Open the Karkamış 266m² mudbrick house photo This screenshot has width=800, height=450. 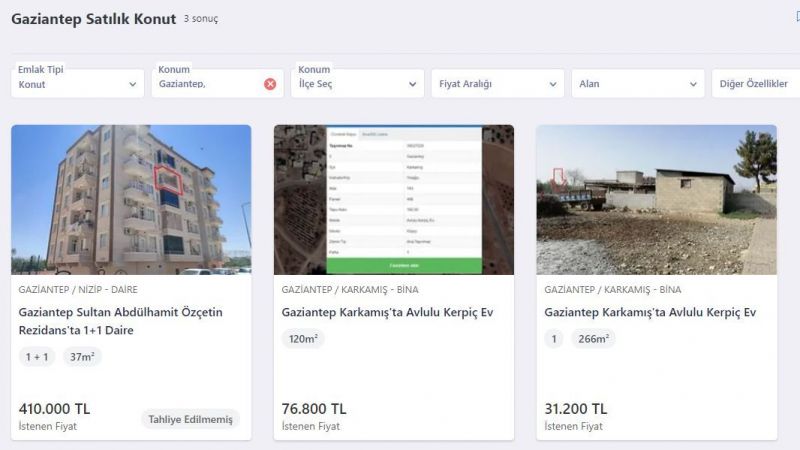(657, 199)
